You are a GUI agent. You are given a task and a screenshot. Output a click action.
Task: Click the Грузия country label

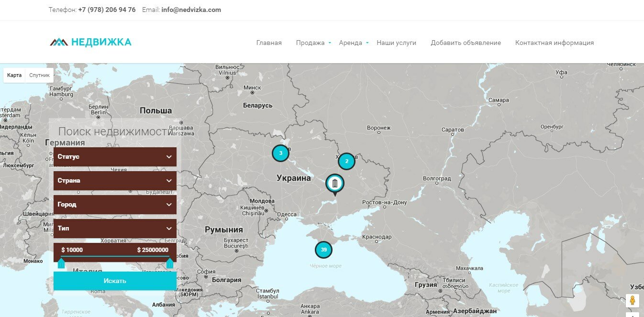click(x=426, y=284)
